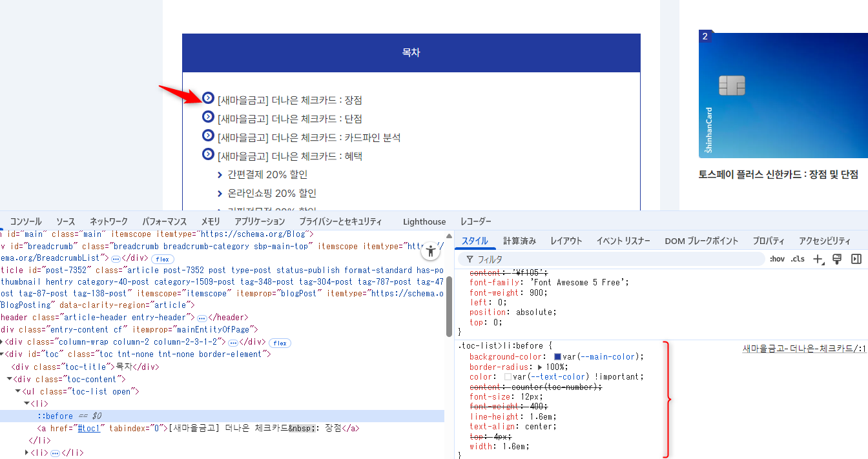
Task: Toggle the .cls element classes button
Action: coord(798,259)
